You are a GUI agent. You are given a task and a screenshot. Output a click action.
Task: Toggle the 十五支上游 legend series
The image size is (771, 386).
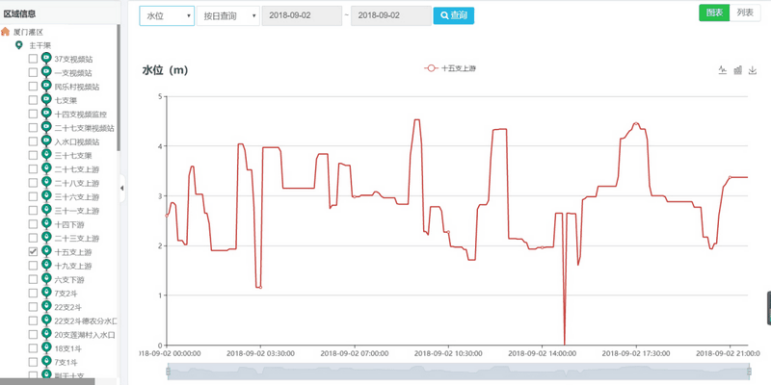[x=450, y=68]
